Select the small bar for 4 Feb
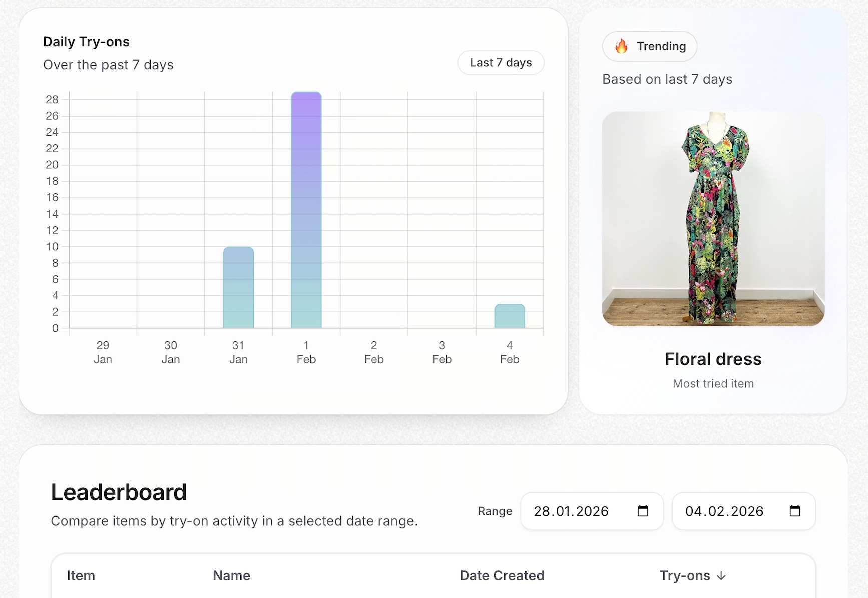 pos(509,315)
